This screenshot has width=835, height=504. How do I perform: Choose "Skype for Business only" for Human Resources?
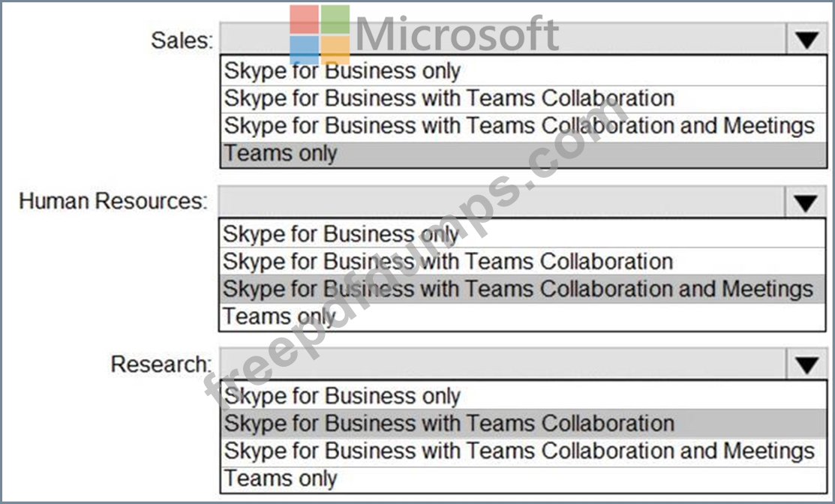point(341,234)
